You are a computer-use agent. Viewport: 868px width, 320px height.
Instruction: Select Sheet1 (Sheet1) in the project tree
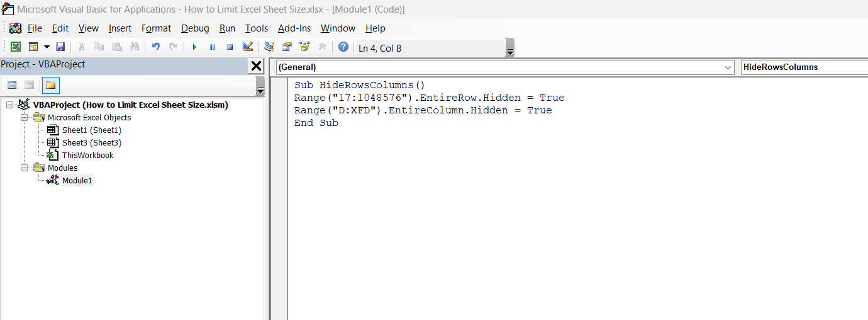click(x=92, y=130)
